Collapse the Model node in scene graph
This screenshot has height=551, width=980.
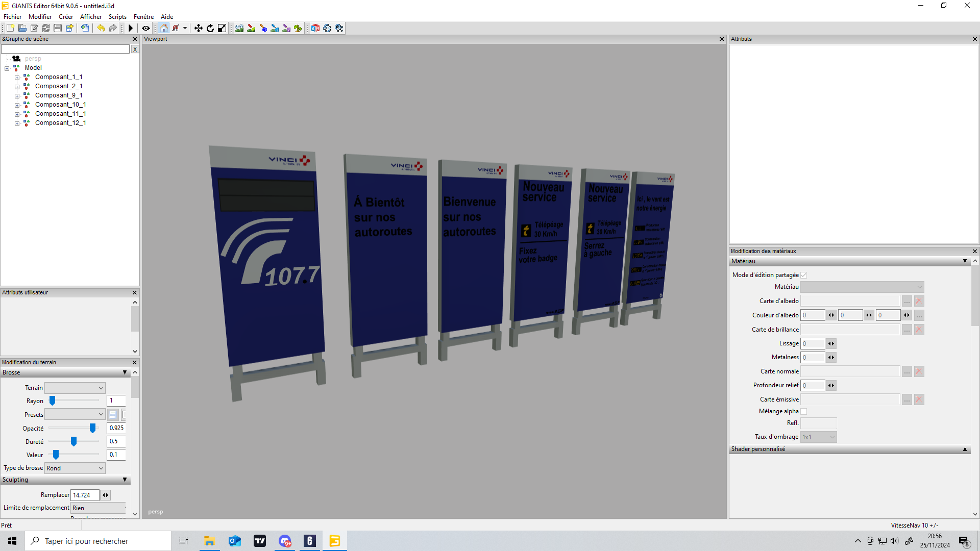click(7, 68)
